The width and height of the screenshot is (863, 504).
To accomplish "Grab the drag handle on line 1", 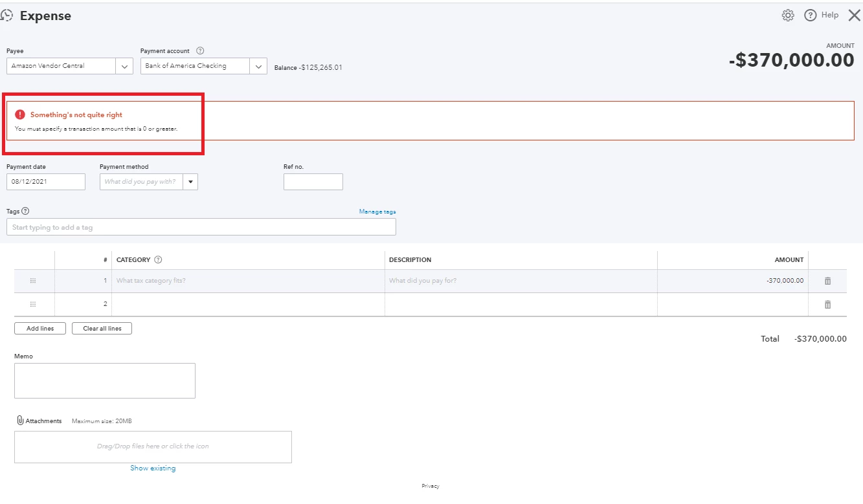I will point(33,281).
